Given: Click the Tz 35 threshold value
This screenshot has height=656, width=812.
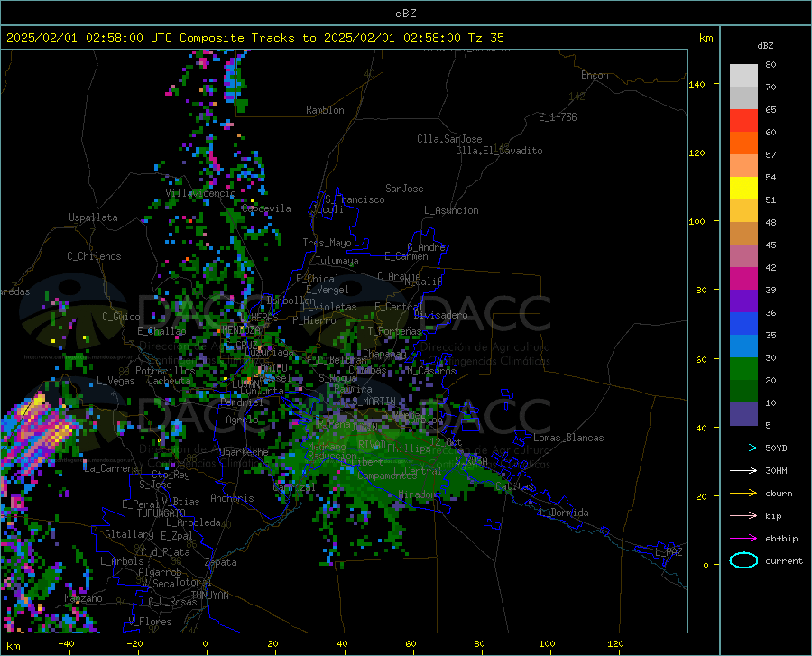Looking at the screenshot, I should pos(486,38).
